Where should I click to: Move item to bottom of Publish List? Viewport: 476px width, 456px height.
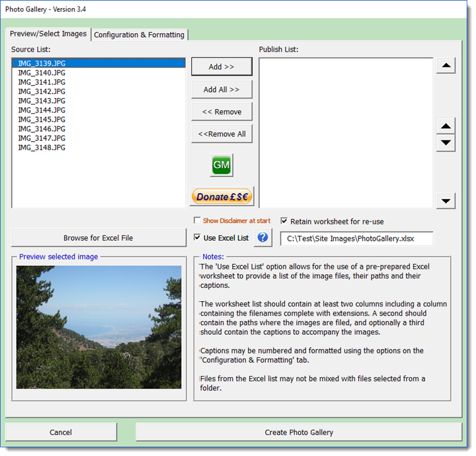pyautogui.click(x=446, y=201)
